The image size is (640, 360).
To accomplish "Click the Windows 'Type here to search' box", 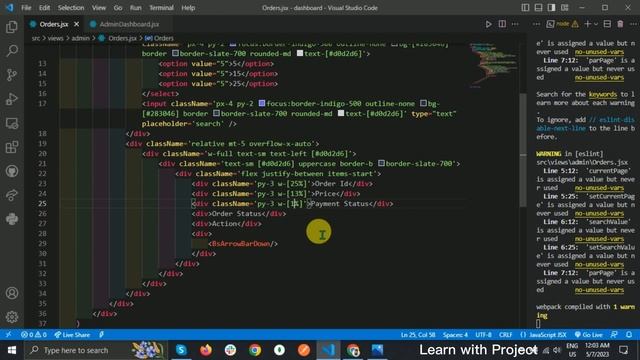I will point(96,350).
